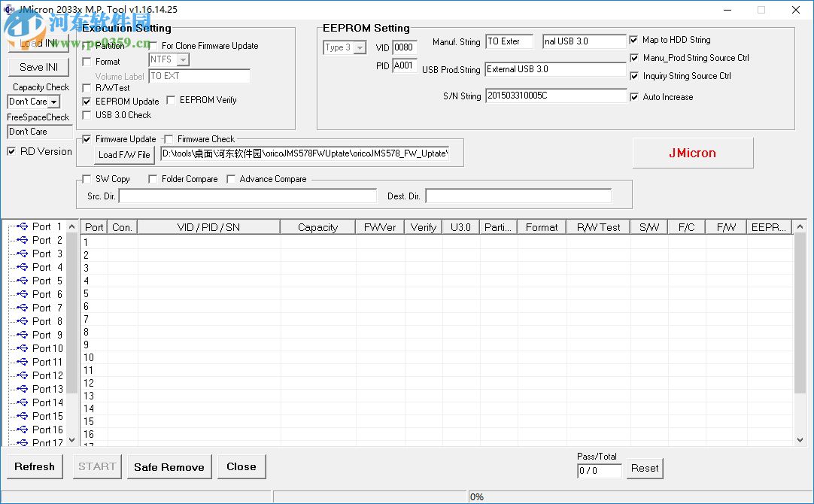Enable EEPROM Verify checkbox

(x=171, y=100)
